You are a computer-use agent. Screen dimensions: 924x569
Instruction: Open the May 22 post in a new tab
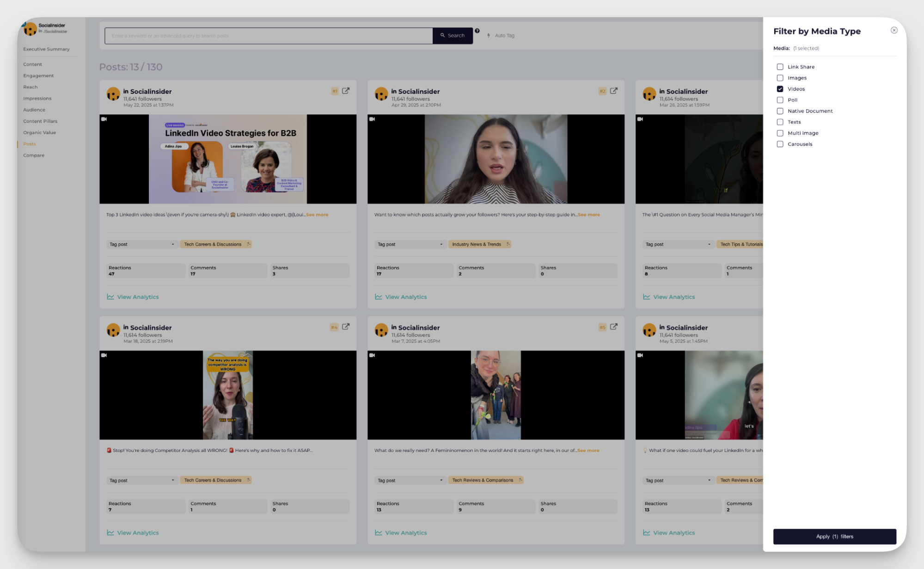coord(346,91)
